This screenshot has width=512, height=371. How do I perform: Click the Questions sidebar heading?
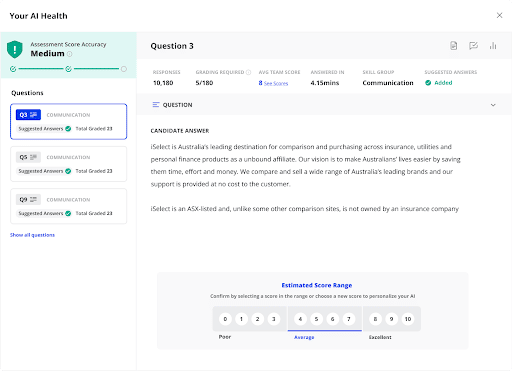click(x=27, y=93)
